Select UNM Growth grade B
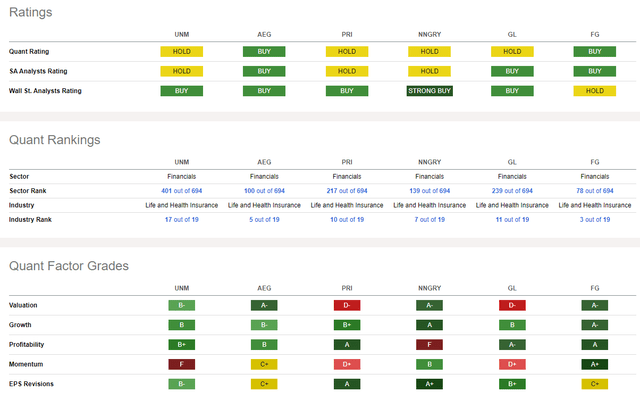The width and height of the screenshot is (640, 400). (x=182, y=325)
